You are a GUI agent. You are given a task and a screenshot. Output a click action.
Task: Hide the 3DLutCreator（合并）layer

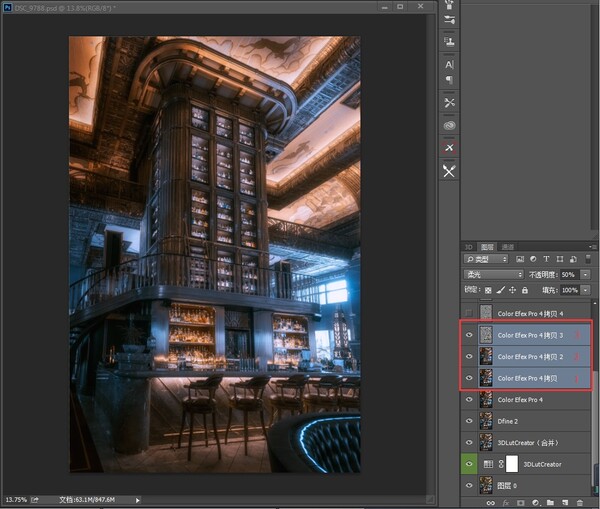coord(469,442)
